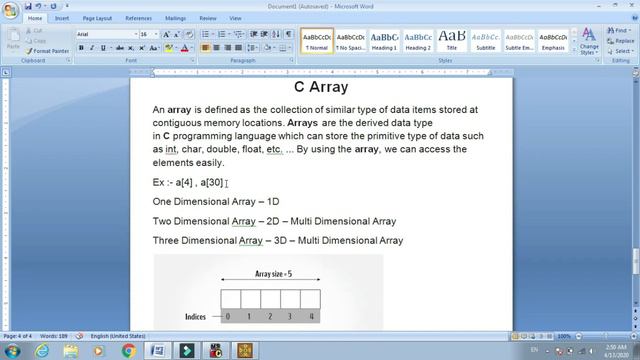Switch to Web Layout view in status bar
Image resolution: width=640 pixels, height=360 pixels.
pyautogui.click(x=532, y=336)
